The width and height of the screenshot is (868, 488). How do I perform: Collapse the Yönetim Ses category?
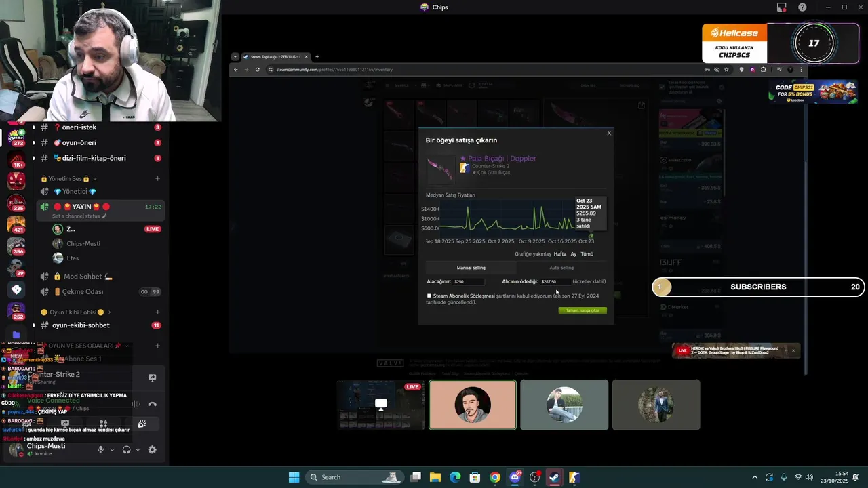[x=65, y=179]
